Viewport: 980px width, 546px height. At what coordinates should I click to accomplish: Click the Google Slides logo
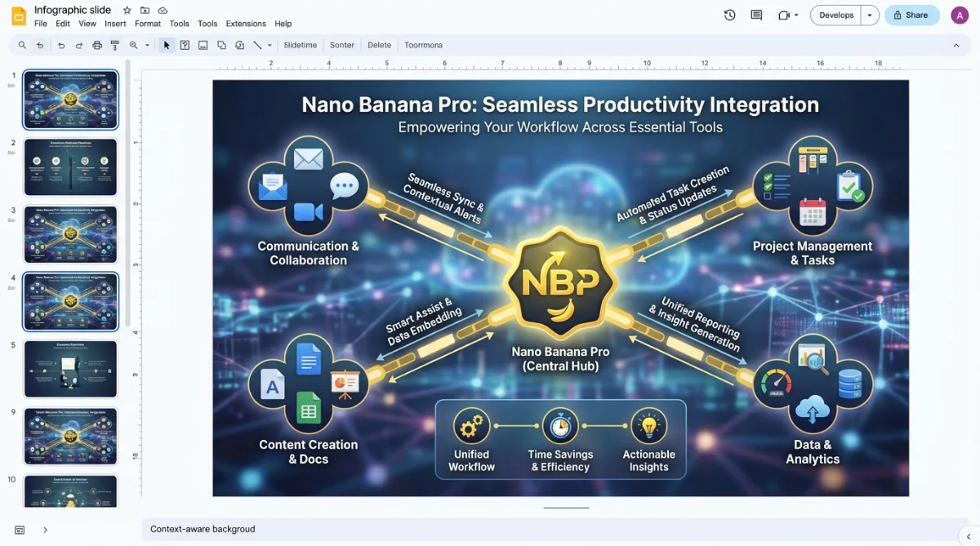18,16
